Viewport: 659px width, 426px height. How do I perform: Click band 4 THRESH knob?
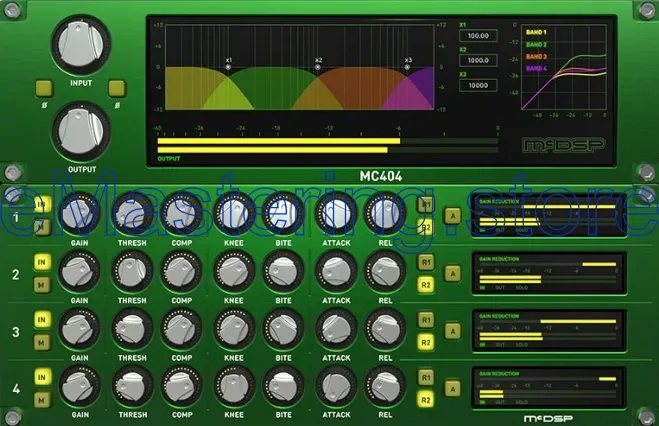click(x=132, y=387)
